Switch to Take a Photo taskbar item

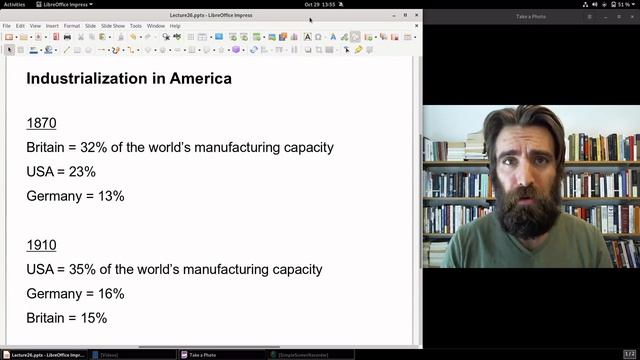(x=222, y=355)
